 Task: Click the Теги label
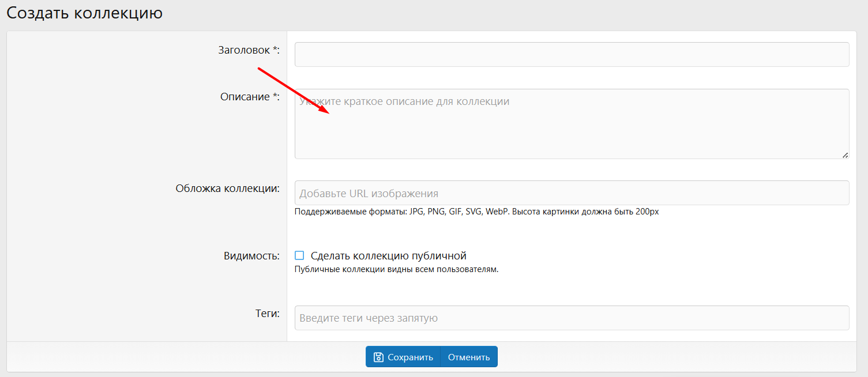coord(267,314)
